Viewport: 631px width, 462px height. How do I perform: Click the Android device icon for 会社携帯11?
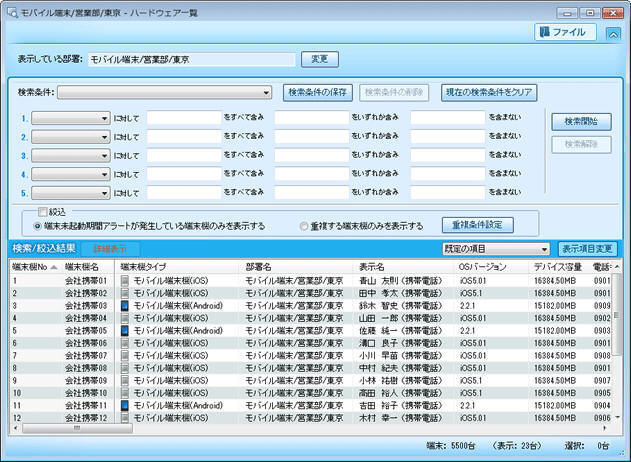125,406
